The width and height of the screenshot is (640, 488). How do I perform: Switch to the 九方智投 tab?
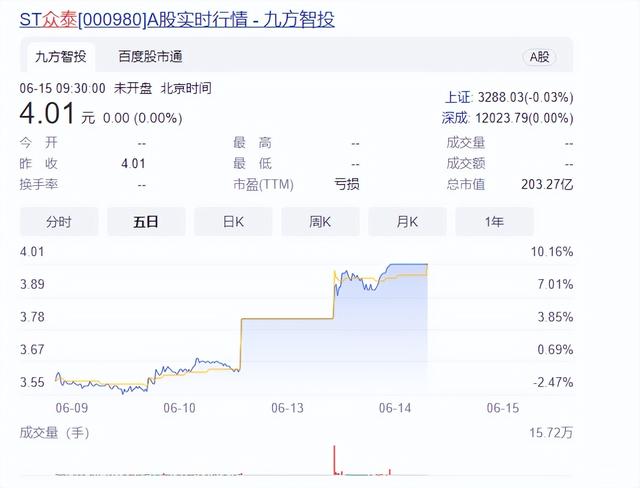point(60,57)
